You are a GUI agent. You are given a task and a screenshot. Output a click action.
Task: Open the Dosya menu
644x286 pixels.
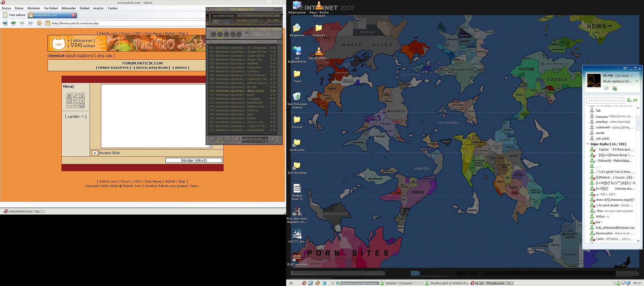6,8
